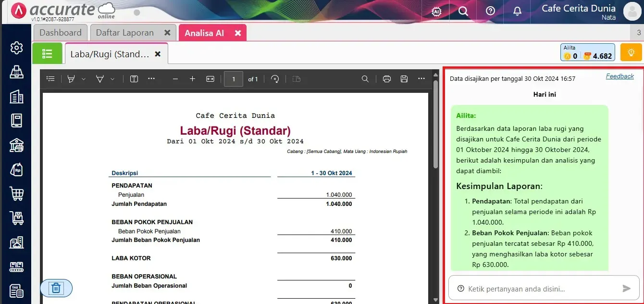The width and height of the screenshot is (644, 304).
Task: Click the Feedback link
Action: point(619,76)
